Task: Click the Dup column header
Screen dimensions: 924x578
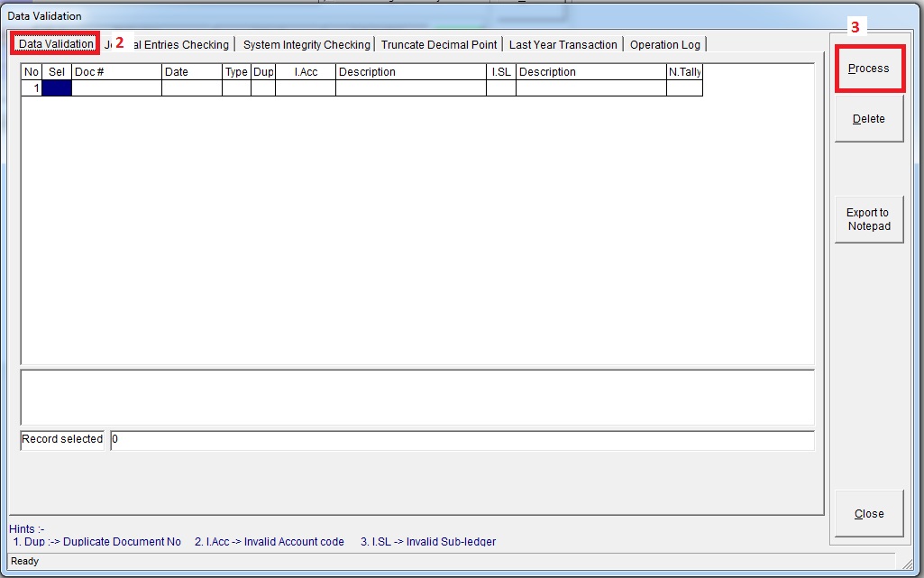Action: [x=263, y=72]
